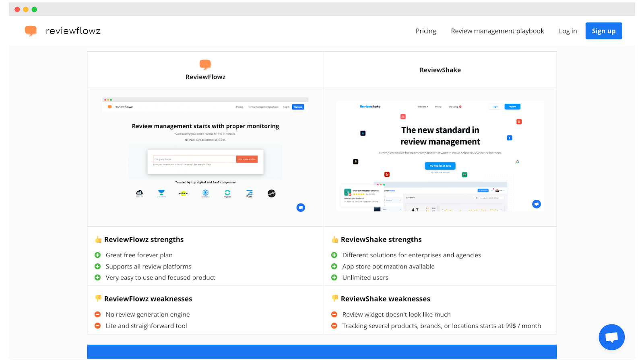Click the ReviewFlowz column header logo

point(205,64)
